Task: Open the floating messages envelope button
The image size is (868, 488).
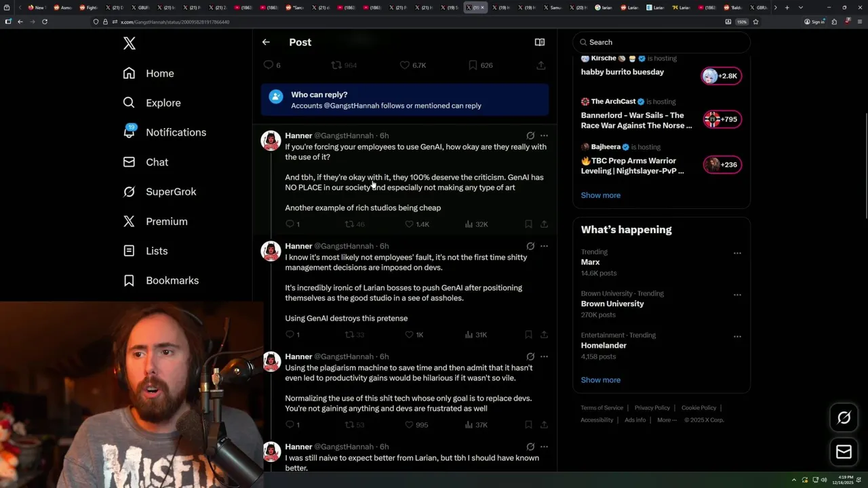Action: click(x=844, y=451)
